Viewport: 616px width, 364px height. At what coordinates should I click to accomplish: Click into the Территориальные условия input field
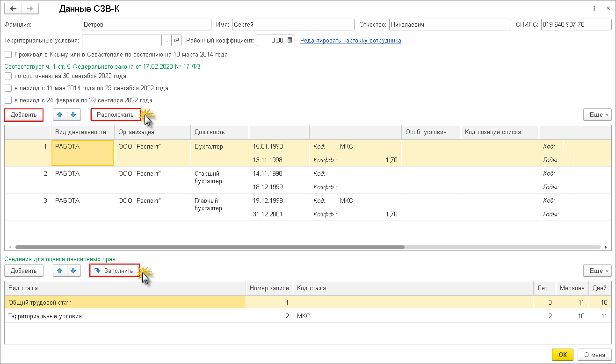pos(122,41)
